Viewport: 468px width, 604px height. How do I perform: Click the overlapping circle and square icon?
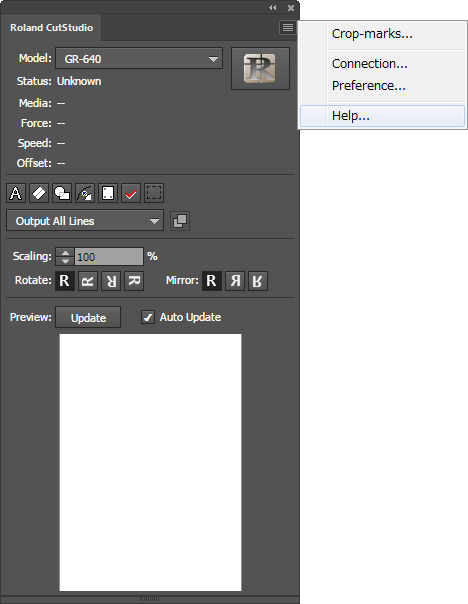pos(62,193)
